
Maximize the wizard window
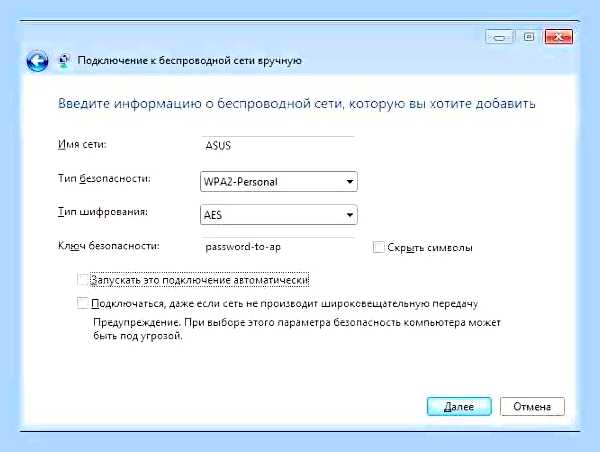point(529,37)
